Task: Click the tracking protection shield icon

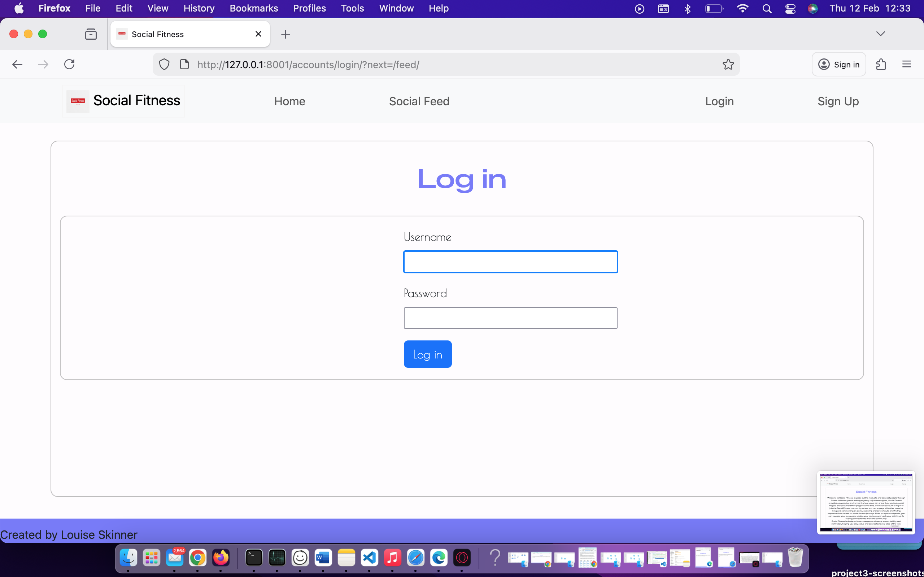Action: coord(164,64)
